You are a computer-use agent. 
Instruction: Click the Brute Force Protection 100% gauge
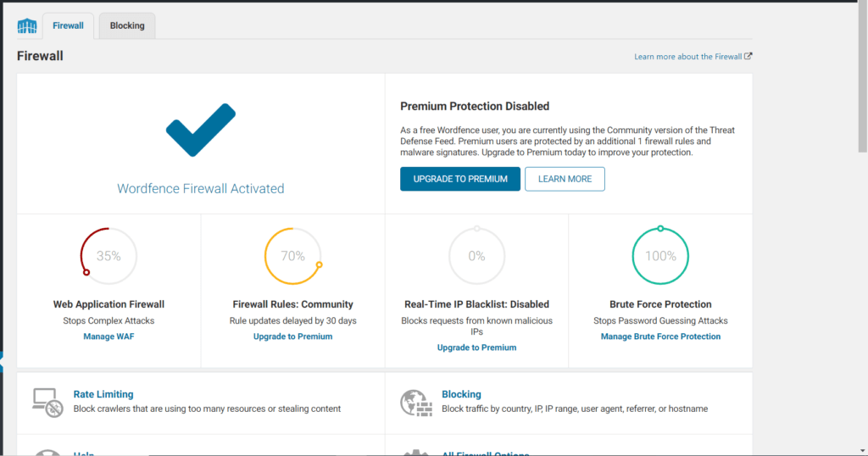pos(660,256)
